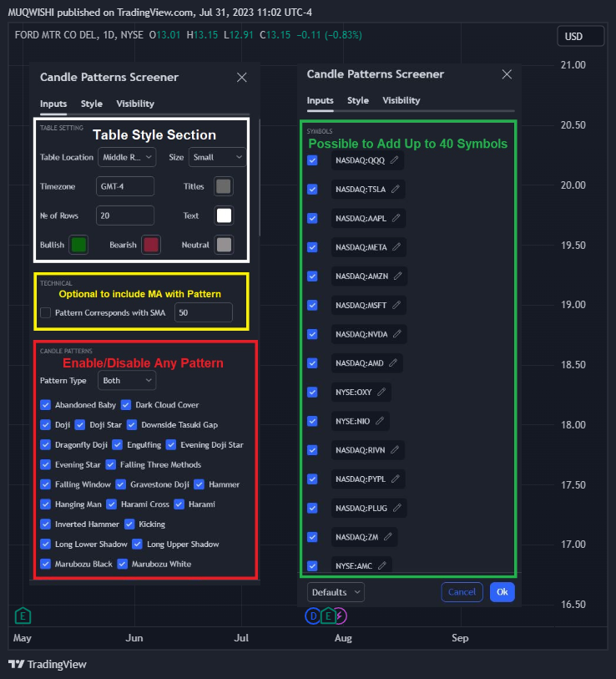Click the dividend D marker near Aug

click(x=312, y=616)
